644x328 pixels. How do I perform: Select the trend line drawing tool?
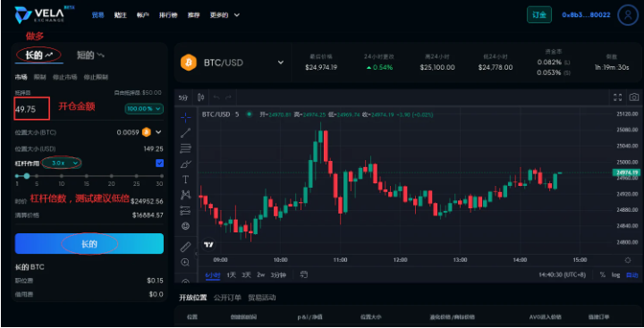click(x=186, y=132)
